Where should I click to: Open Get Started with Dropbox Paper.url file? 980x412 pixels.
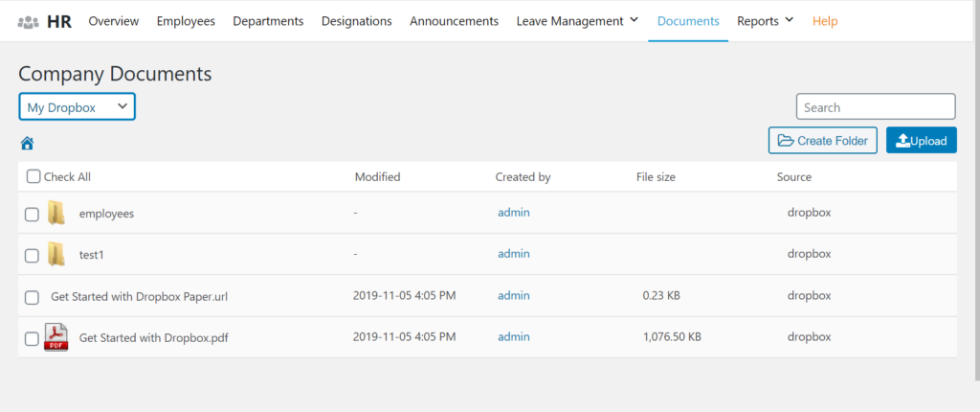140,297
